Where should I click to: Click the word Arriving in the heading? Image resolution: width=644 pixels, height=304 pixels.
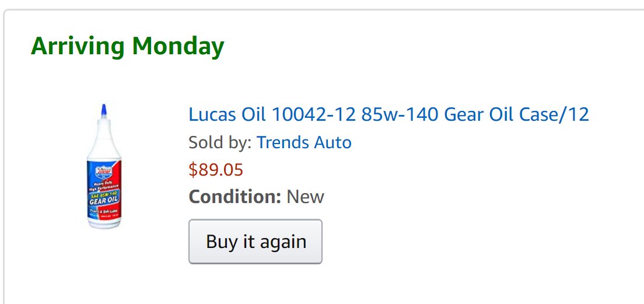click(x=78, y=46)
